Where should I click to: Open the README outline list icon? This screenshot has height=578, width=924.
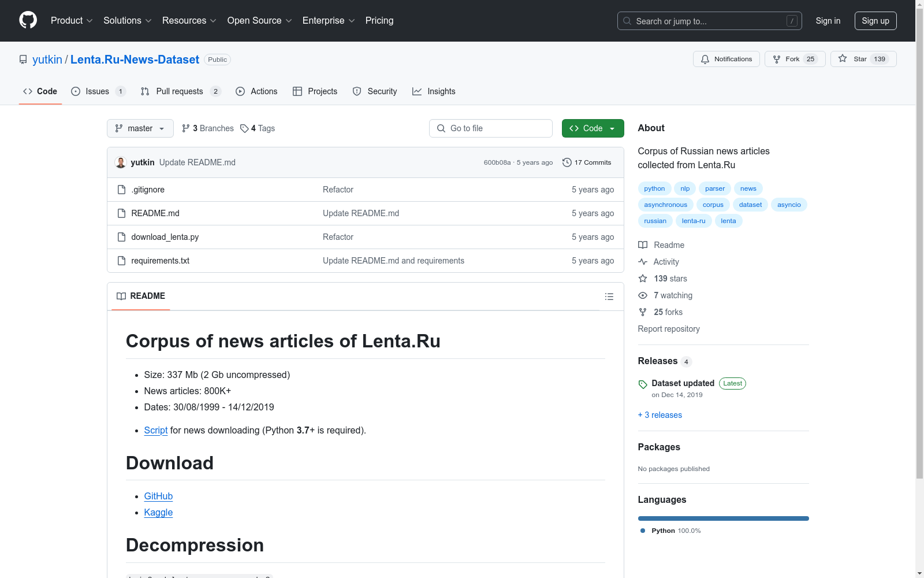click(x=609, y=297)
